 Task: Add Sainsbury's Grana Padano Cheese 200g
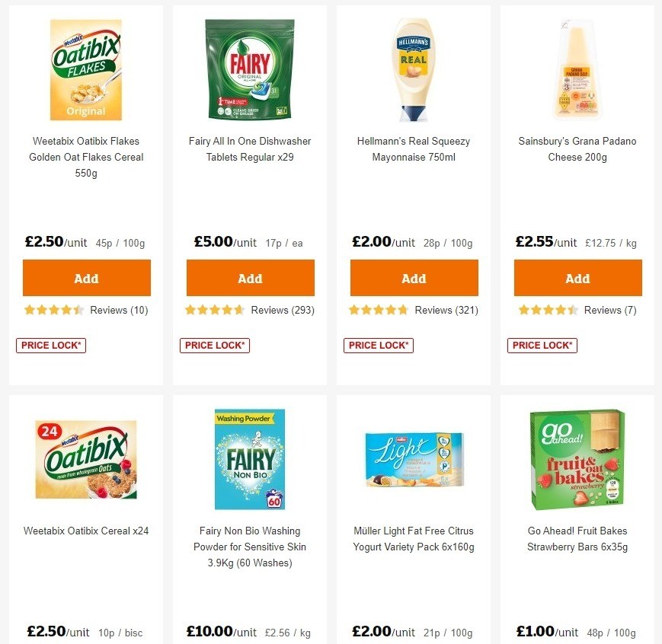tap(577, 277)
